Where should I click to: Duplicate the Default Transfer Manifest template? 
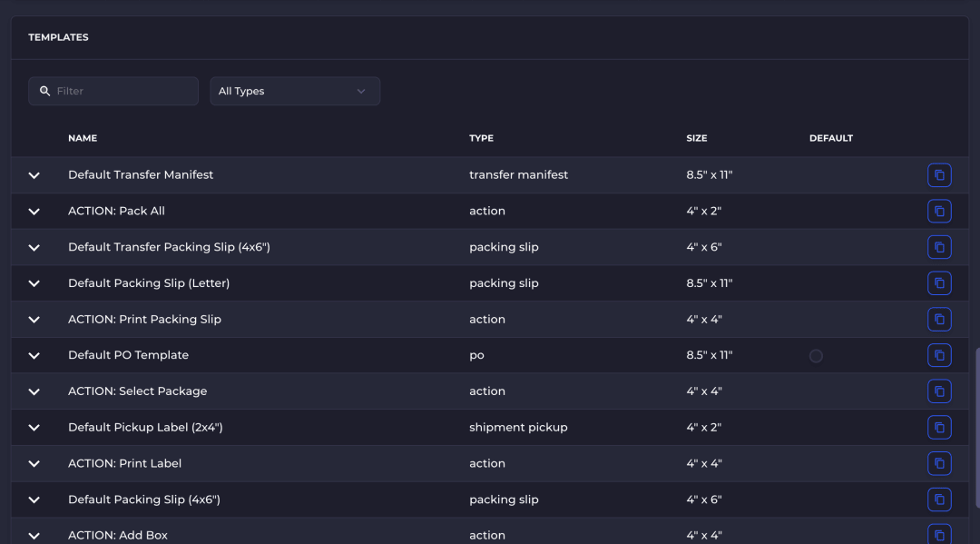pyautogui.click(x=939, y=175)
